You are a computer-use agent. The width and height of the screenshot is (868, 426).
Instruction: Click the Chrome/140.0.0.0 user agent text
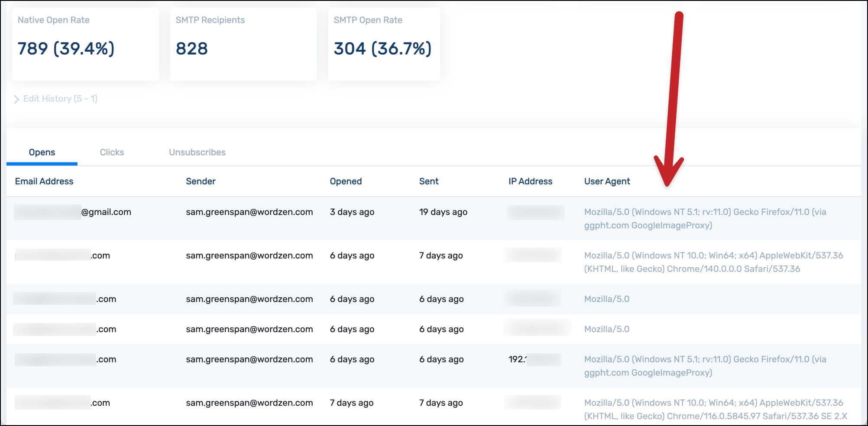point(713,262)
